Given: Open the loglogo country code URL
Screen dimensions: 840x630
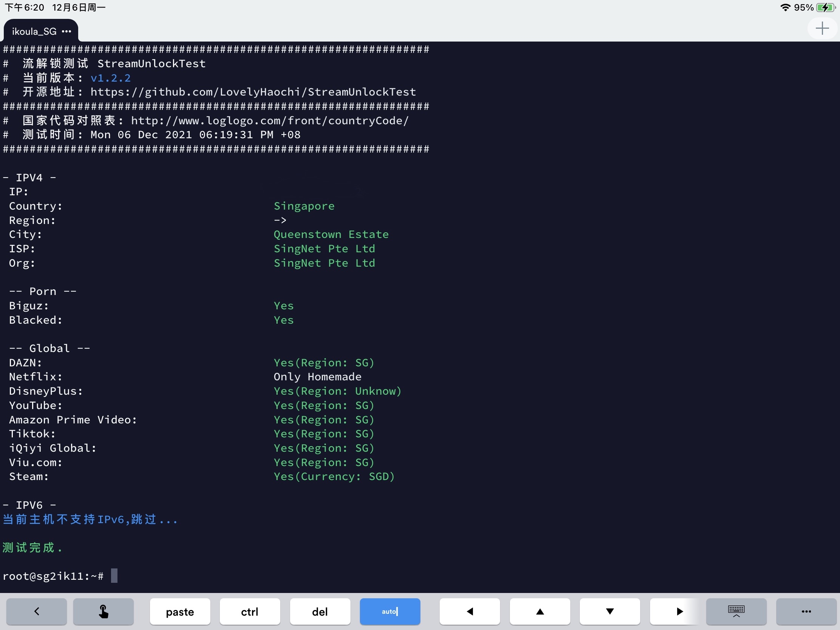Looking at the screenshot, I should 270,121.
